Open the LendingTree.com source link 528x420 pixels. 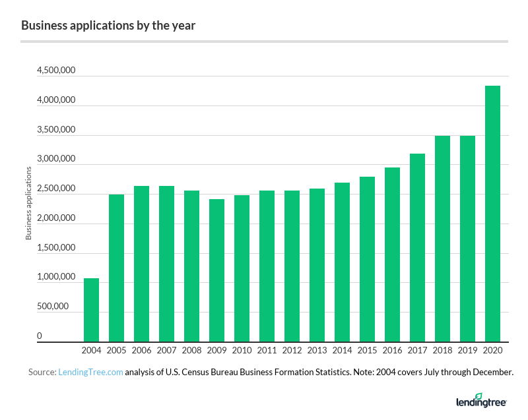(x=90, y=373)
